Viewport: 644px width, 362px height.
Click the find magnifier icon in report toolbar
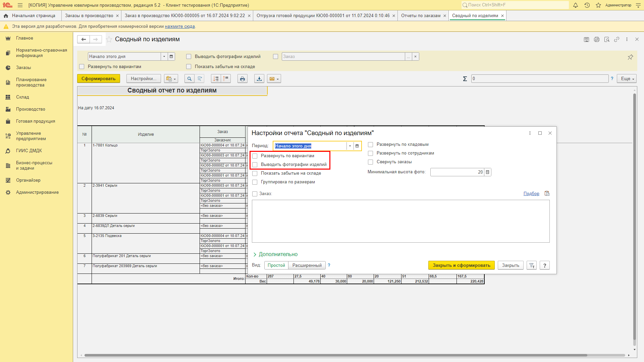pyautogui.click(x=190, y=79)
